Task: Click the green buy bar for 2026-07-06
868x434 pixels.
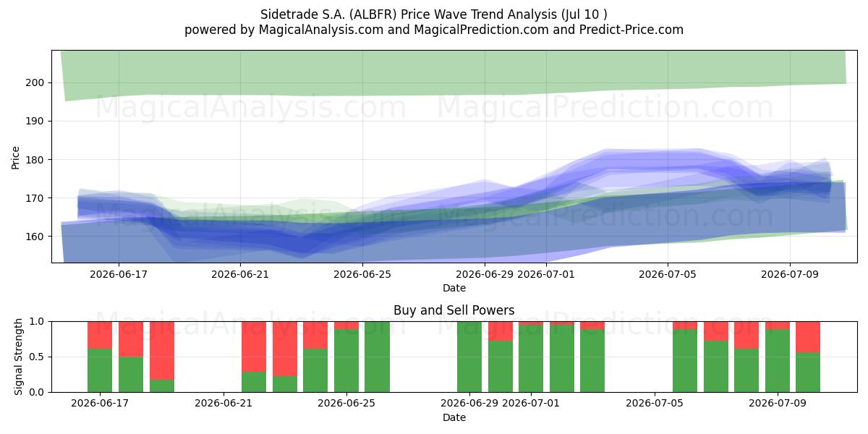Action: pos(685,361)
